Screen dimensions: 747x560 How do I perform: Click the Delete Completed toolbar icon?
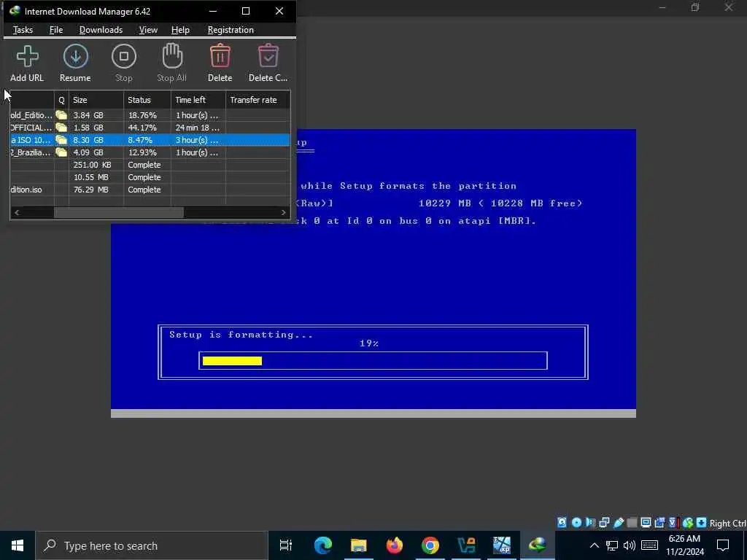(x=268, y=55)
